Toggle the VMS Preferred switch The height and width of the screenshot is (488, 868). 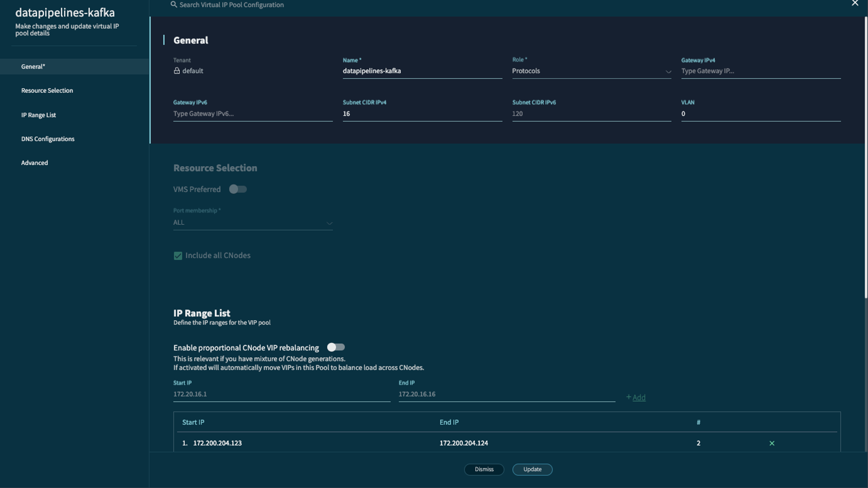pos(238,189)
